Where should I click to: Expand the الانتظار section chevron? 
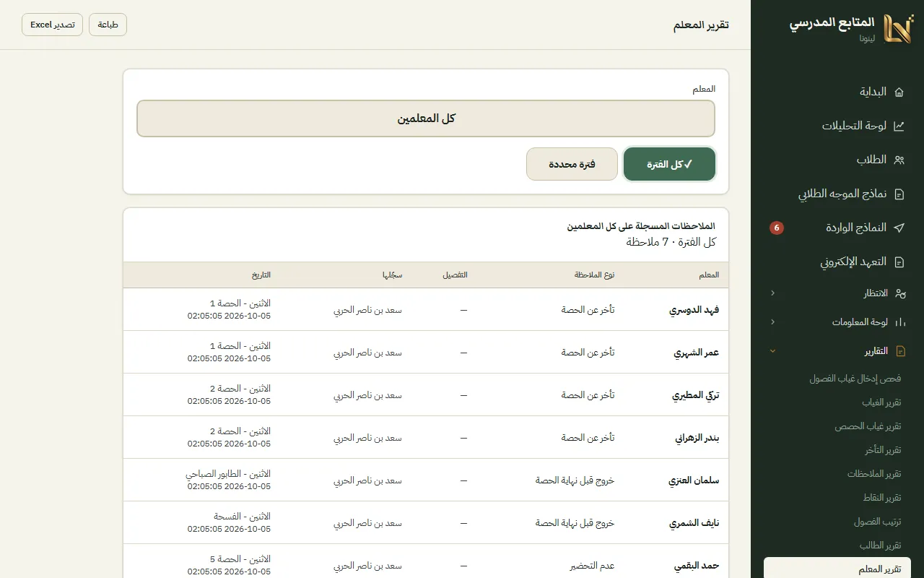point(772,293)
